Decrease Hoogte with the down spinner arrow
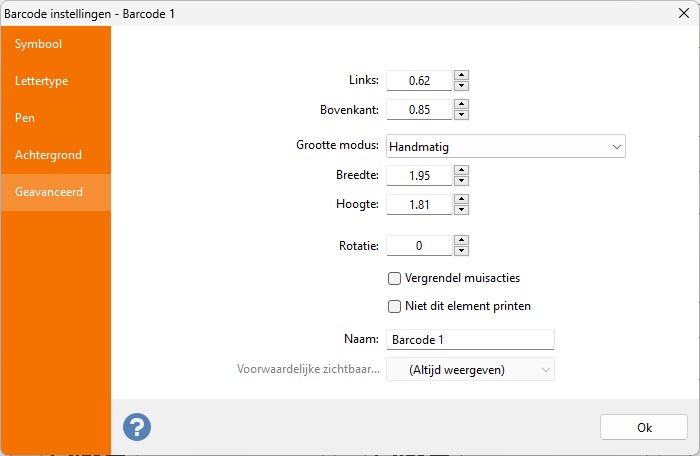Viewport: 700px width, 456px height. tap(461, 209)
